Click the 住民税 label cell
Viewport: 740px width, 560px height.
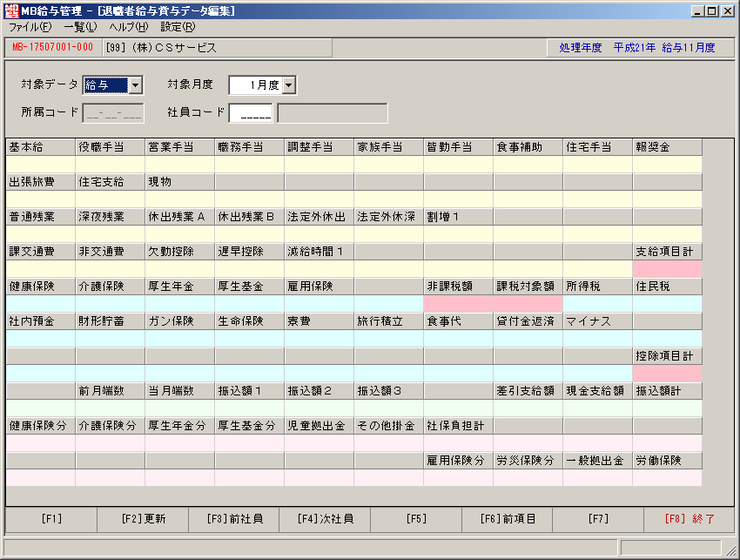pos(668,287)
